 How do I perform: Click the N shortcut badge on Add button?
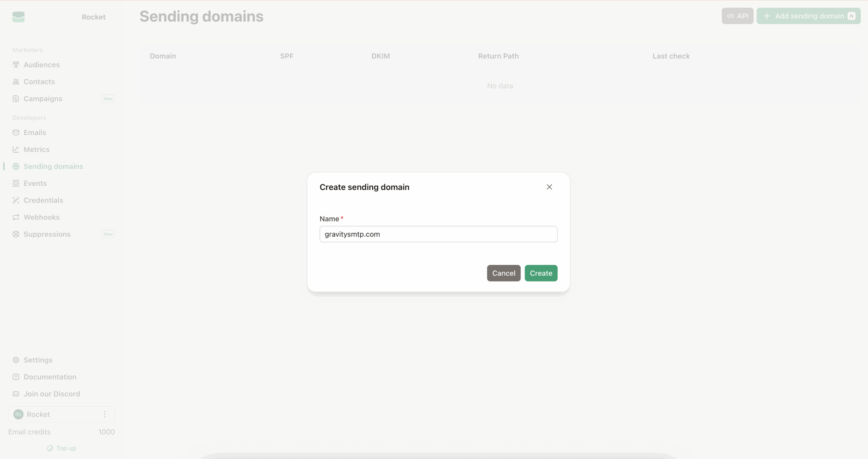coord(851,16)
